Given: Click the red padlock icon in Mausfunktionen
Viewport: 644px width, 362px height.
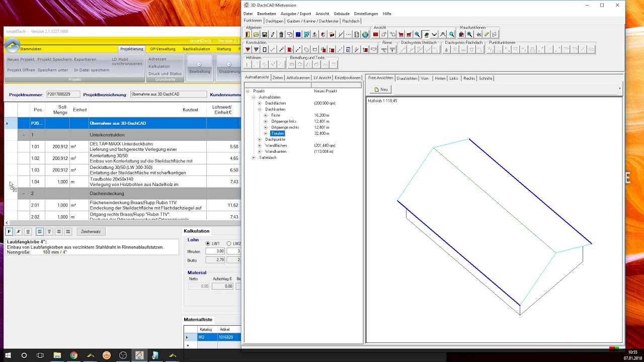Looking at the screenshot, I should (461, 35).
